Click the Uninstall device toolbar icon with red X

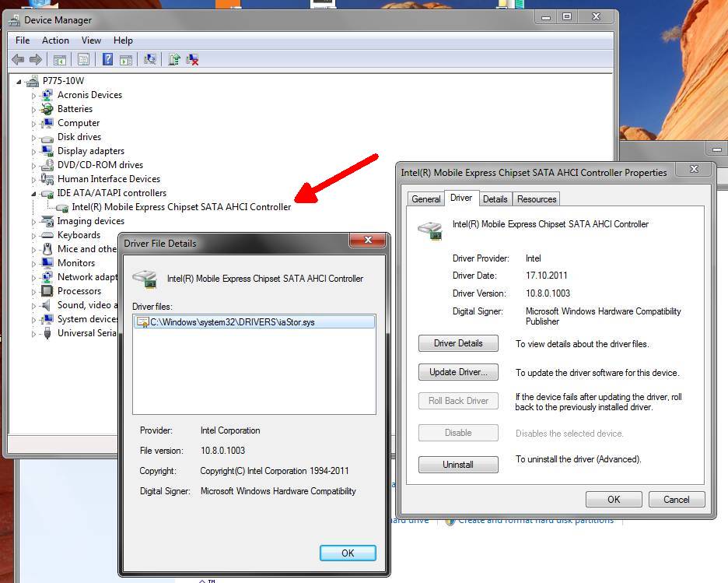tap(192, 59)
